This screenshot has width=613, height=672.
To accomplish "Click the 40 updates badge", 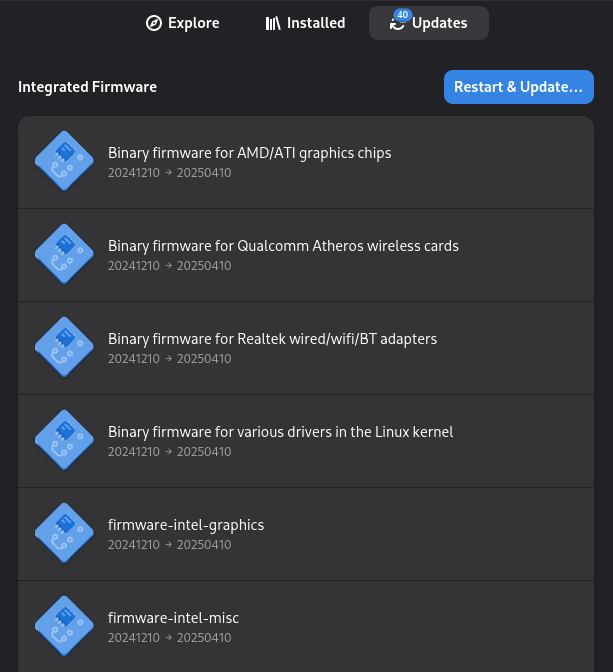I will coord(403,15).
